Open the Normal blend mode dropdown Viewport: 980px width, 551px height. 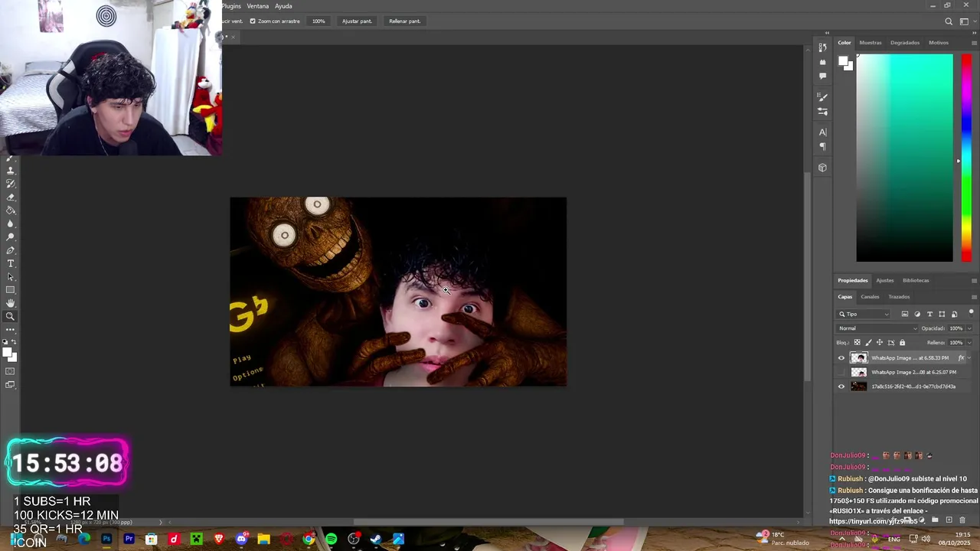point(877,328)
